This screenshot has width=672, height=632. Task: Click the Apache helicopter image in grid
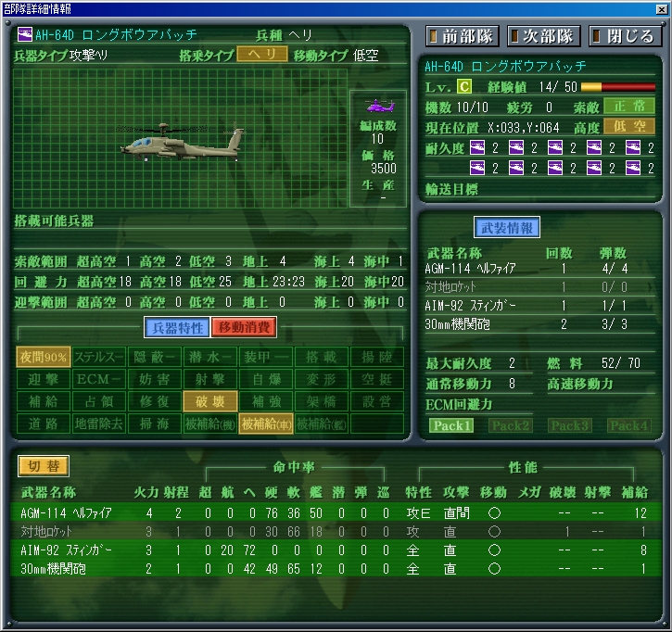tap(181, 143)
